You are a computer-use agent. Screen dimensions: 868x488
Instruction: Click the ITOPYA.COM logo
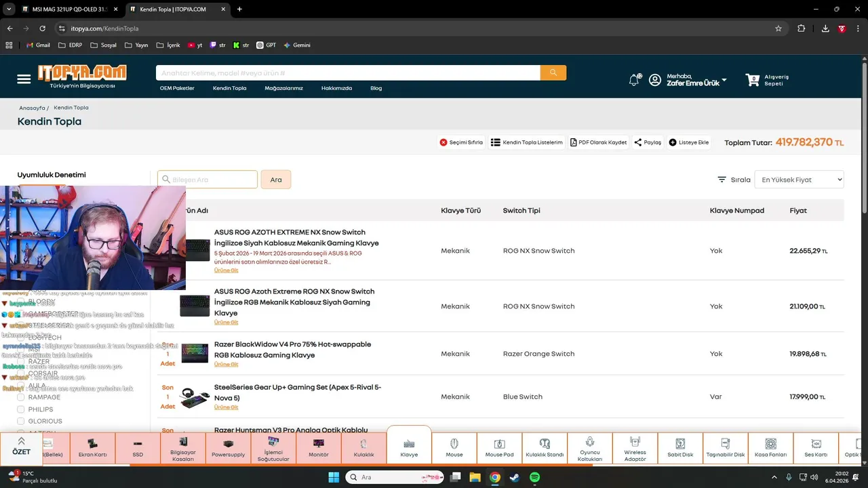click(x=82, y=73)
